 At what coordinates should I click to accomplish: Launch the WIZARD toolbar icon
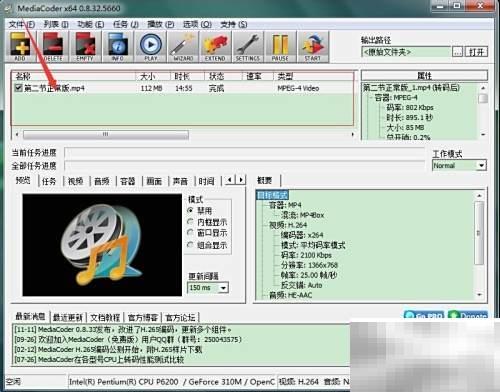click(x=183, y=47)
